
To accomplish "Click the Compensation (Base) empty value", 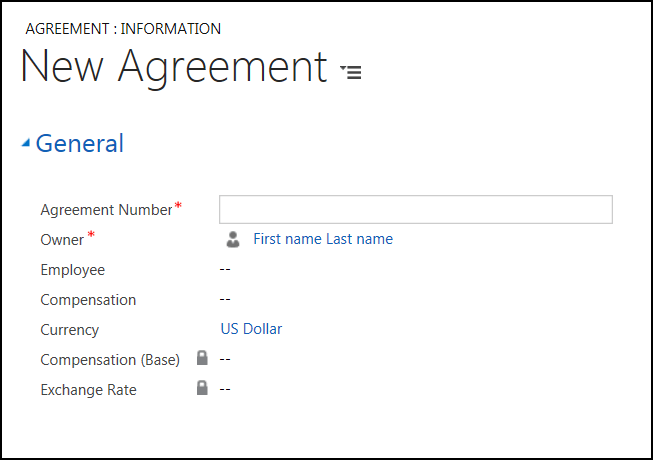I will 225,359.
